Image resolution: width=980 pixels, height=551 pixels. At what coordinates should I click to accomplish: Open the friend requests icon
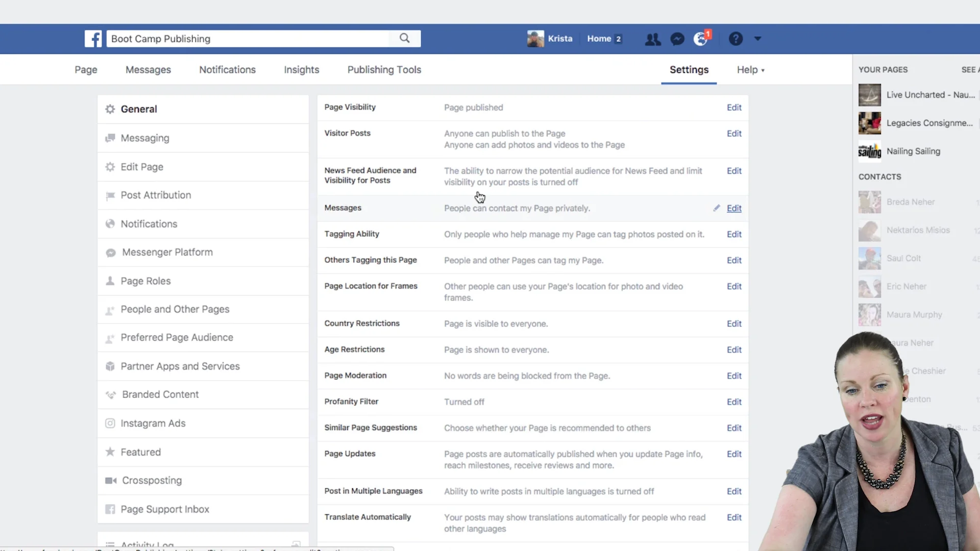[653, 38]
